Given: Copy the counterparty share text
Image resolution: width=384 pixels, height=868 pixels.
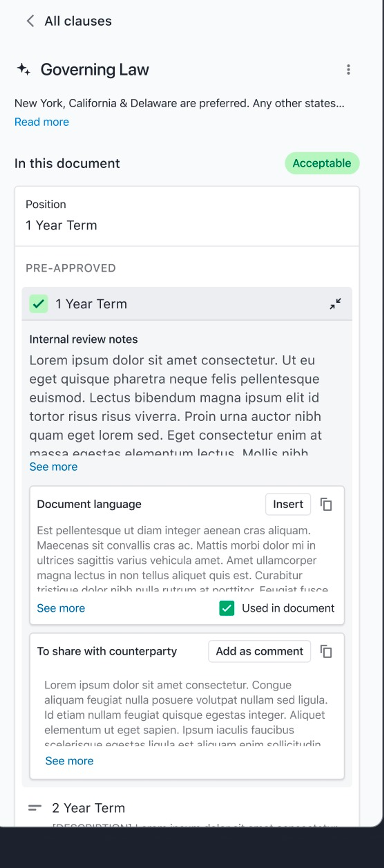Looking at the screenshot, I should [326, 651].
